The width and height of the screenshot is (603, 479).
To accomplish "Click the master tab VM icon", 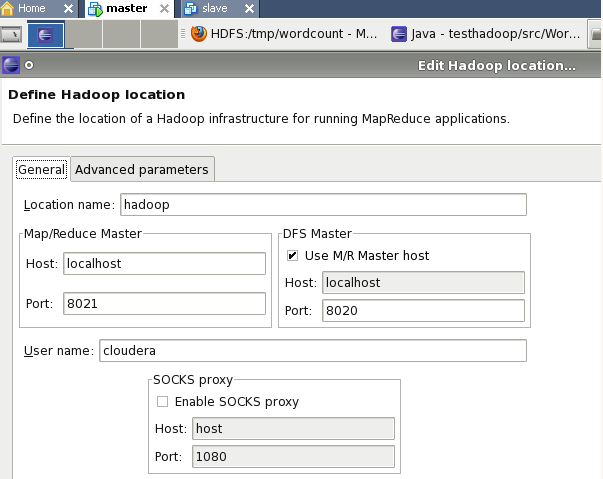I will pyautogui.click(x=96, y=9).
